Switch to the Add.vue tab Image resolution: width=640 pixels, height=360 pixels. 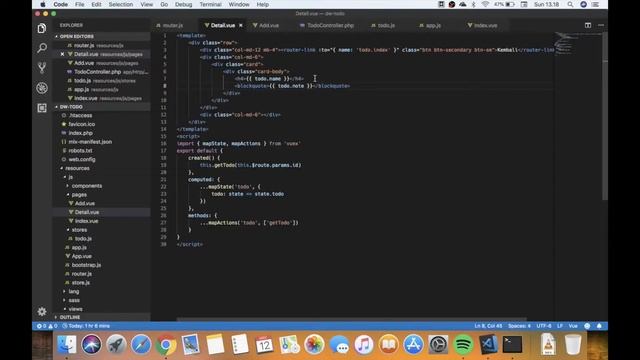tap(269, 25)
